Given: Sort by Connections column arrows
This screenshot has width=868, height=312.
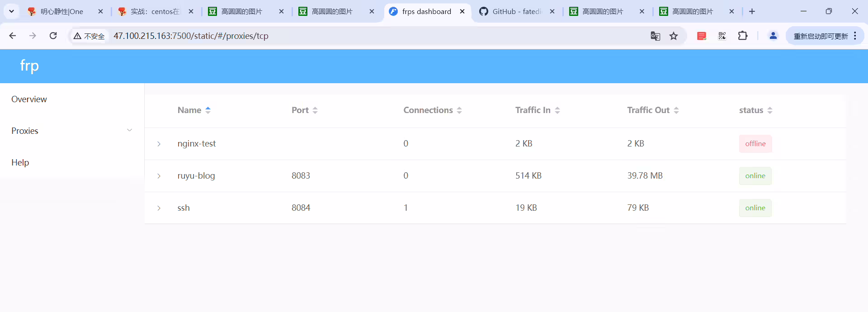Looking at the screenshot, I should coord(459,110).
